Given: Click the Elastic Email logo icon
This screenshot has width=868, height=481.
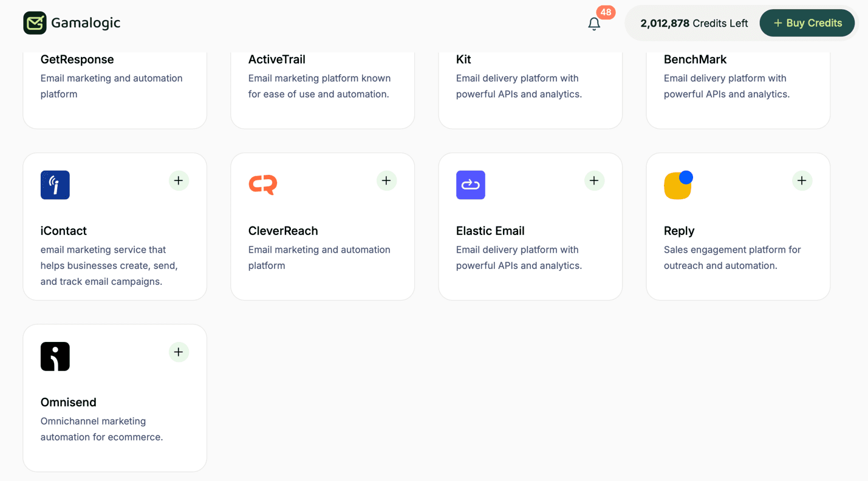Looking at the screenshot, I should [x=471, y=185].
